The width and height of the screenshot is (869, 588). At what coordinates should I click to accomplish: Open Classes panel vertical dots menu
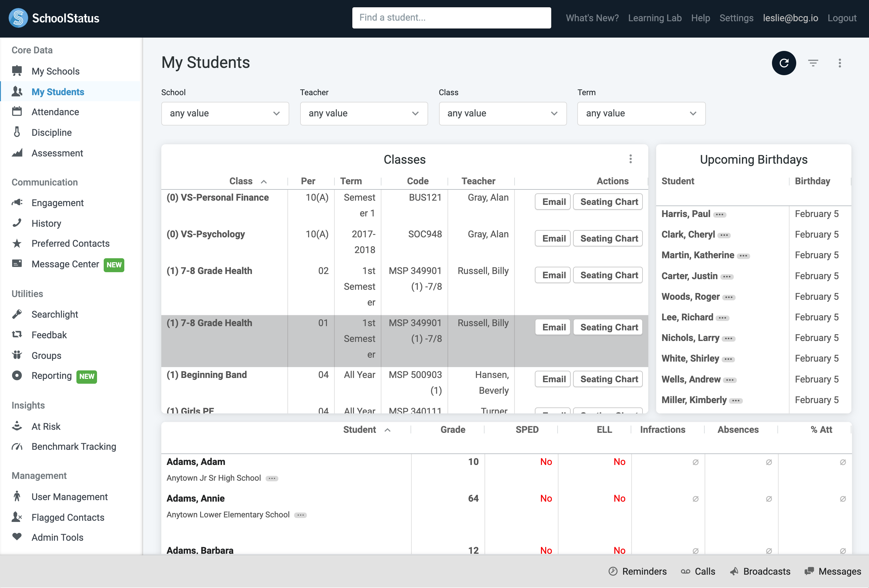[630, 159]
